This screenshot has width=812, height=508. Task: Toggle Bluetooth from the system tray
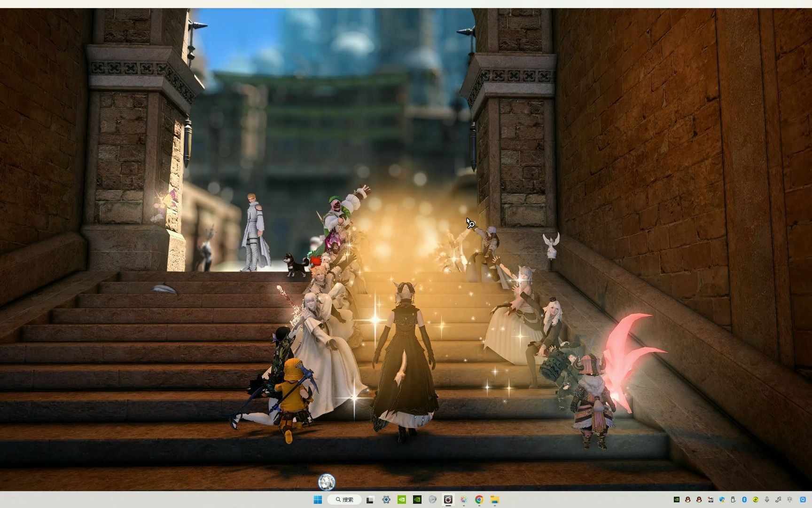click(x=744, y=500)
